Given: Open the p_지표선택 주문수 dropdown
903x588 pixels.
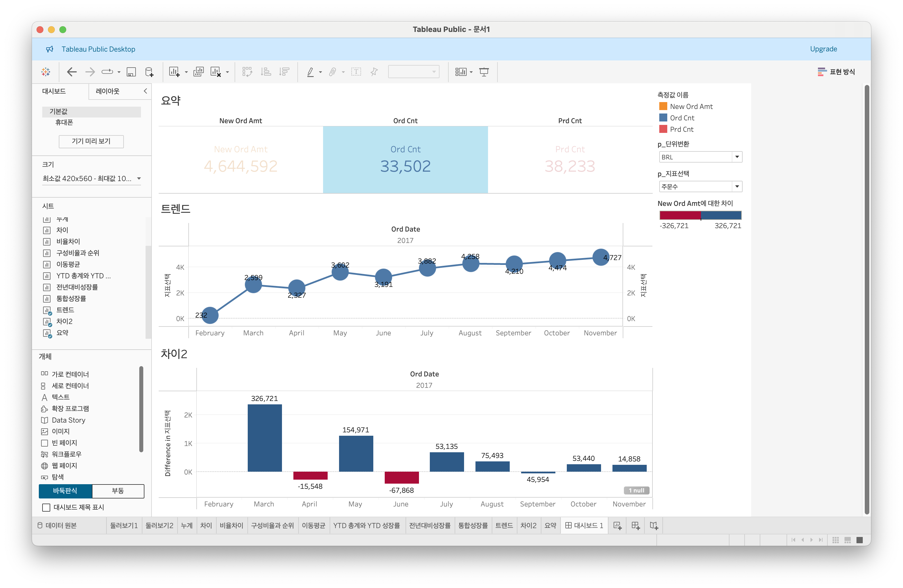Looking at the screenshot, I should click(x=737, y=186).
